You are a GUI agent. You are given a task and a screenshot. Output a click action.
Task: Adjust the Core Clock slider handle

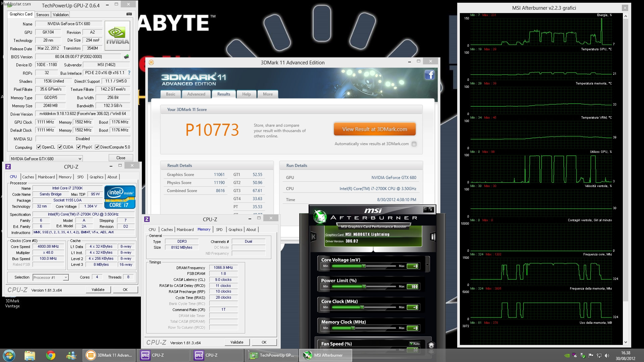point(362,307)
